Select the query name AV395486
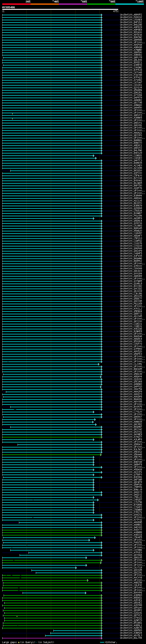146x644 pixels. tap(8, 8)
